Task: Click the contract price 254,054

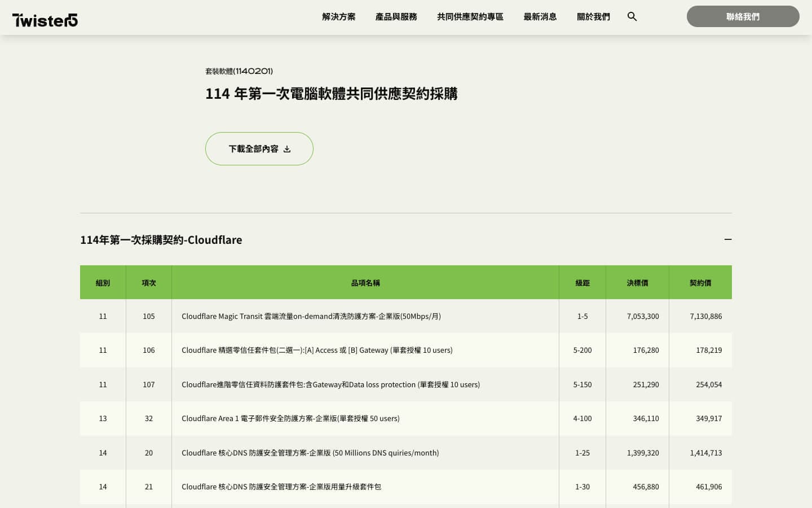Action: coord(709,384)
